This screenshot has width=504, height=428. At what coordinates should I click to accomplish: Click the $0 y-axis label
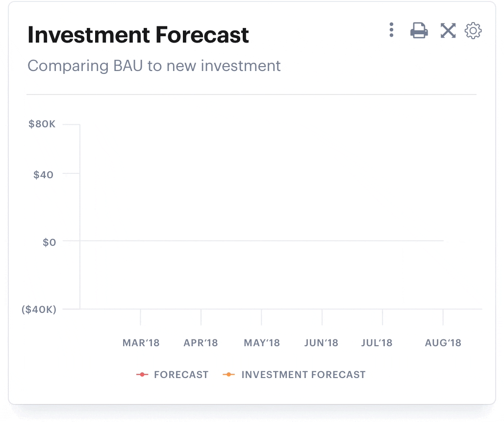point(50,242)
